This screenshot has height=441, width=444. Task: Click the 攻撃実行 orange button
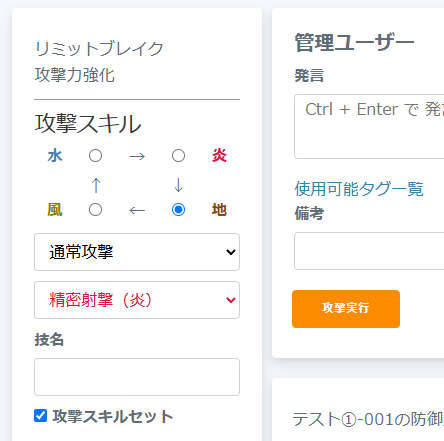[346, 309]
